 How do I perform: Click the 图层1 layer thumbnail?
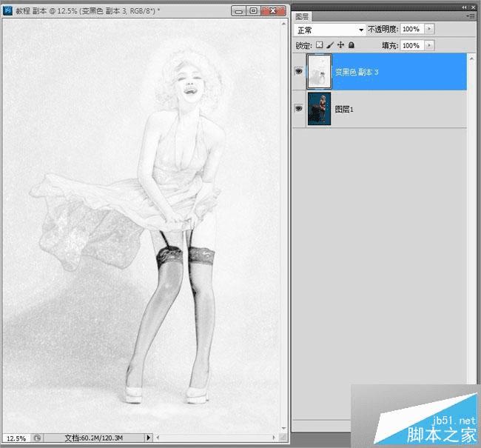coord(319,108)
